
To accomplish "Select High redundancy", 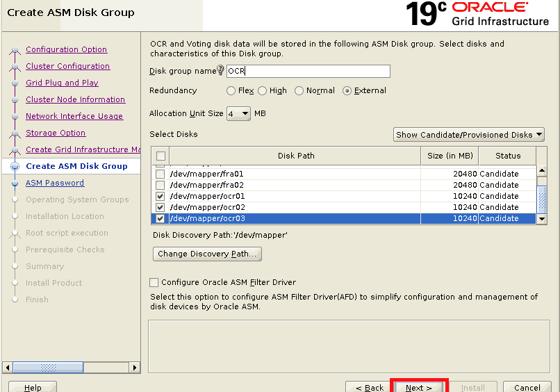I will 262,91.
